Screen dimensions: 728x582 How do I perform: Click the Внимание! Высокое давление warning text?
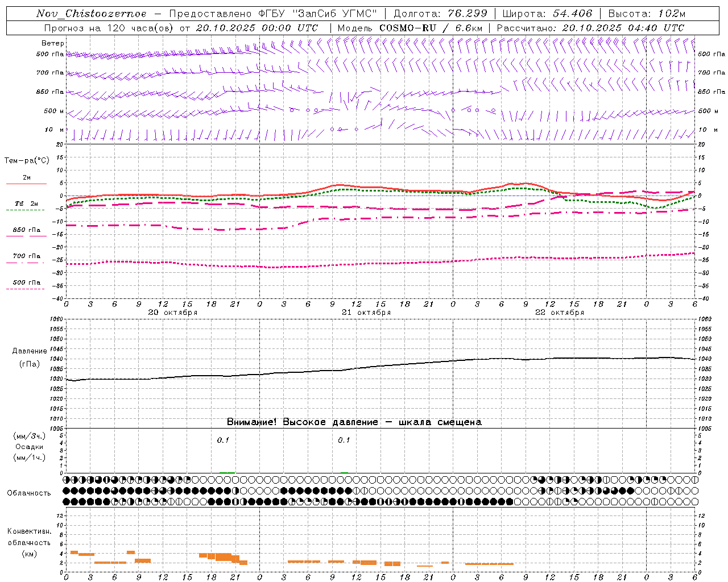(x=354, y=422)
